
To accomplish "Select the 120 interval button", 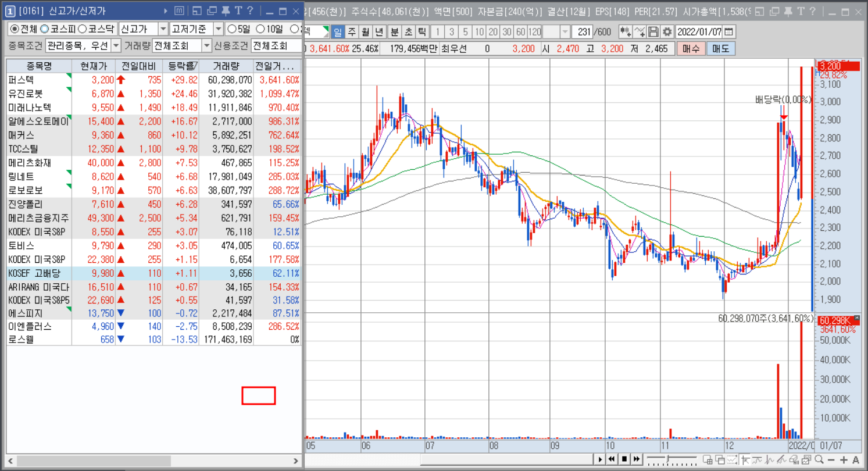I will pyautogui.click(x=535, y=31).
